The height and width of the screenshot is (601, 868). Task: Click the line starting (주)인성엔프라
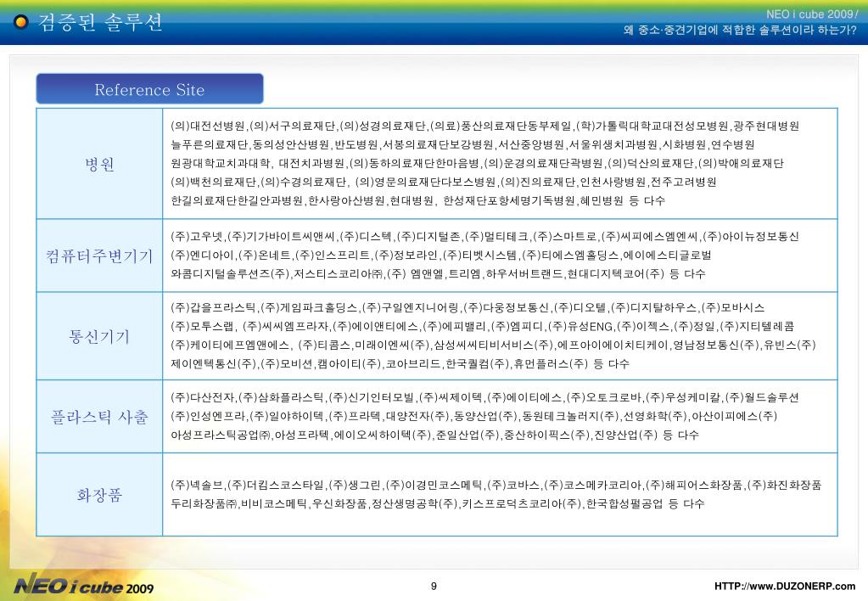473,416
